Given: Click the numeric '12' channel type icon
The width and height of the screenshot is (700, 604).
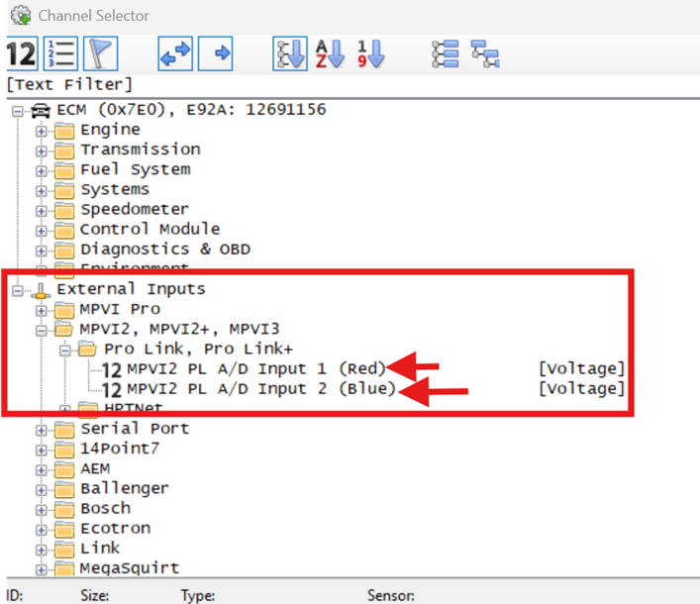Looking at the screenshot, I should click(x=20, y=53).
